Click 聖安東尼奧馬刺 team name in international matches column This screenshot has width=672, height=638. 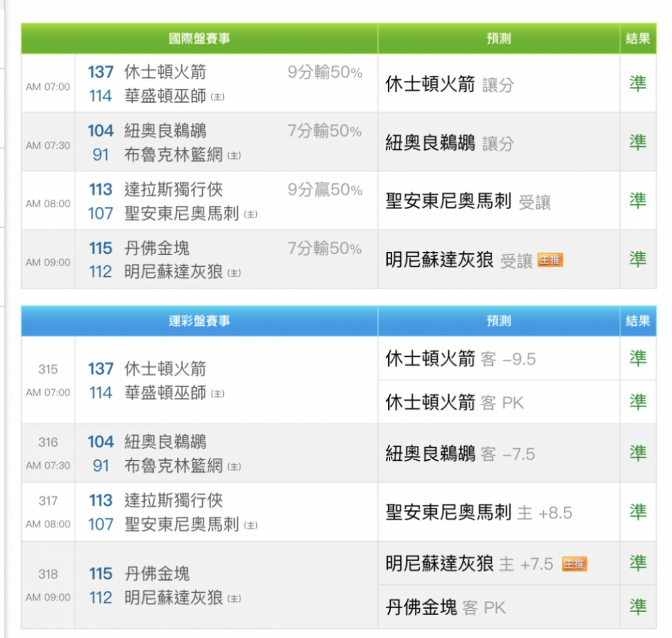click(x=181, y=213)
